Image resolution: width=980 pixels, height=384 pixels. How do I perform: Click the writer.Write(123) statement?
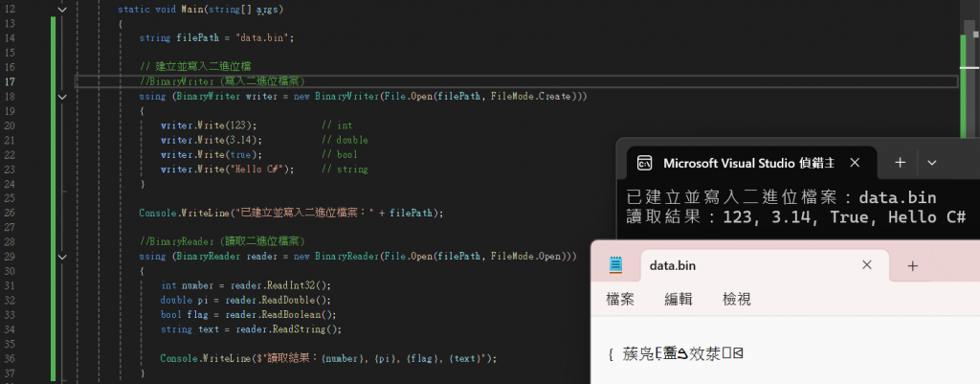209,125
